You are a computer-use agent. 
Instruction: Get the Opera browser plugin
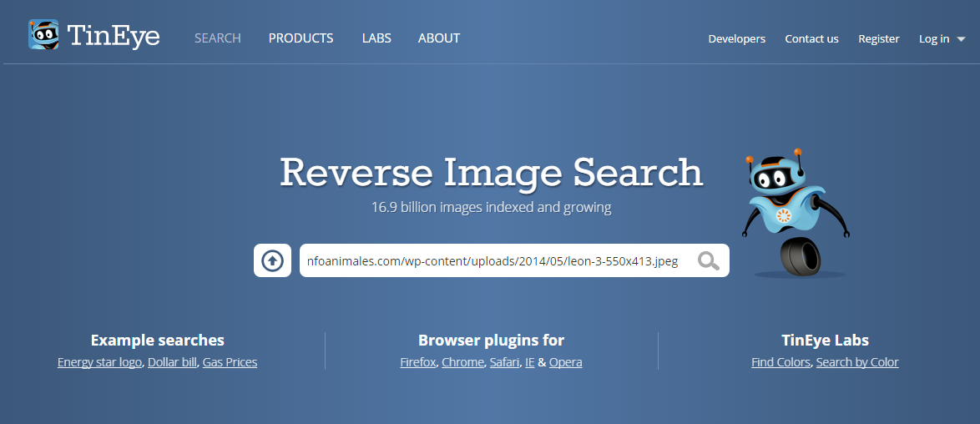(x=566, y=362)
